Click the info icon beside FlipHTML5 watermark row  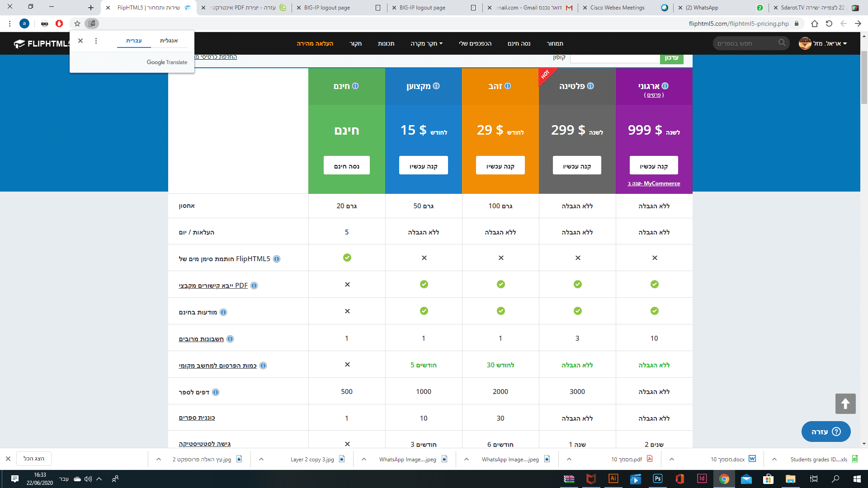(277, 259)
